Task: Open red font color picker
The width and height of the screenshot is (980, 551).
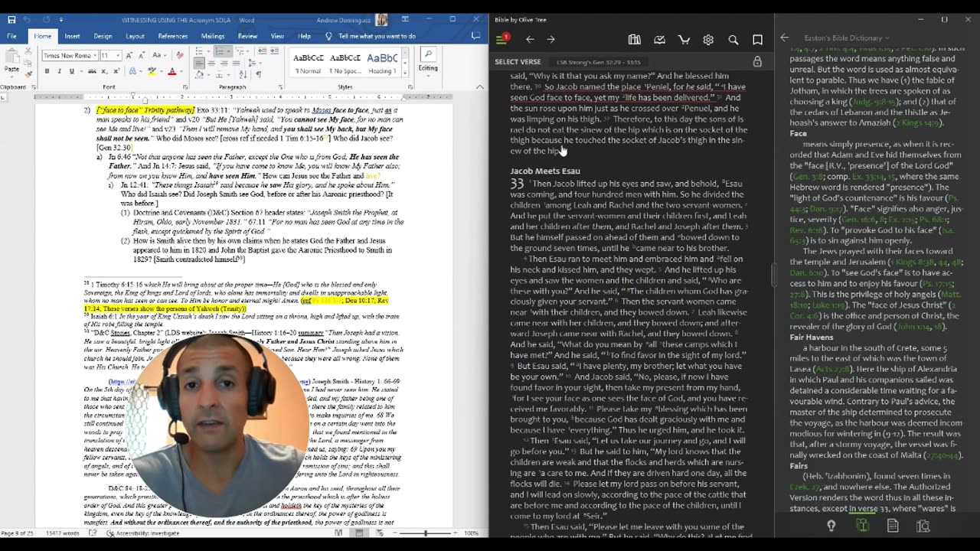Action: [x=172, y=71]
